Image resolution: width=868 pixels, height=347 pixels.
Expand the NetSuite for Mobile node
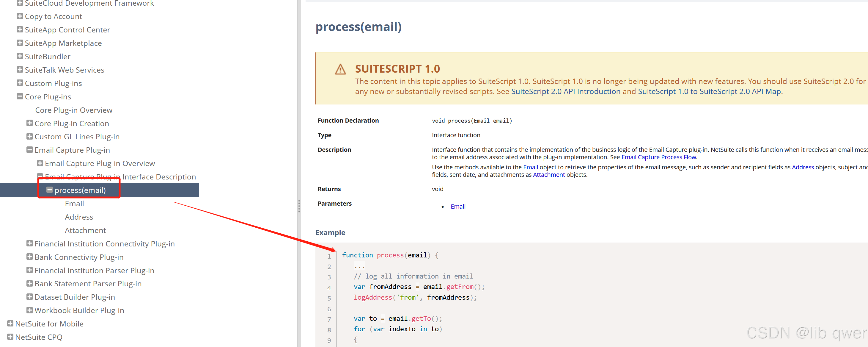[10, 323]
